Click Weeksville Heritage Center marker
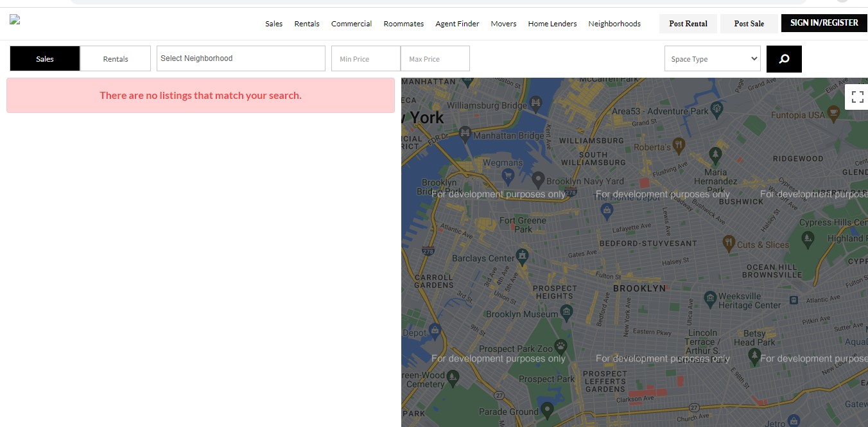 pyautogui.click(x=710, y=299)
